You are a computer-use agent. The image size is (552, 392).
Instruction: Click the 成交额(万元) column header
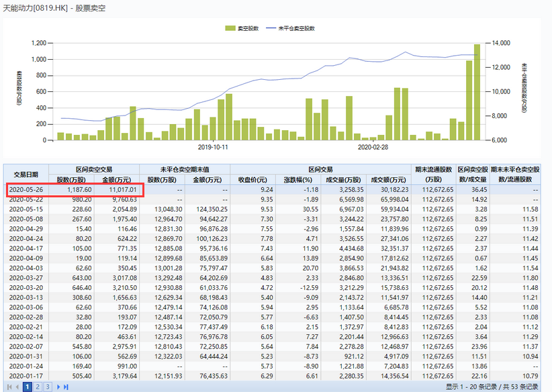tap(389, 180)
